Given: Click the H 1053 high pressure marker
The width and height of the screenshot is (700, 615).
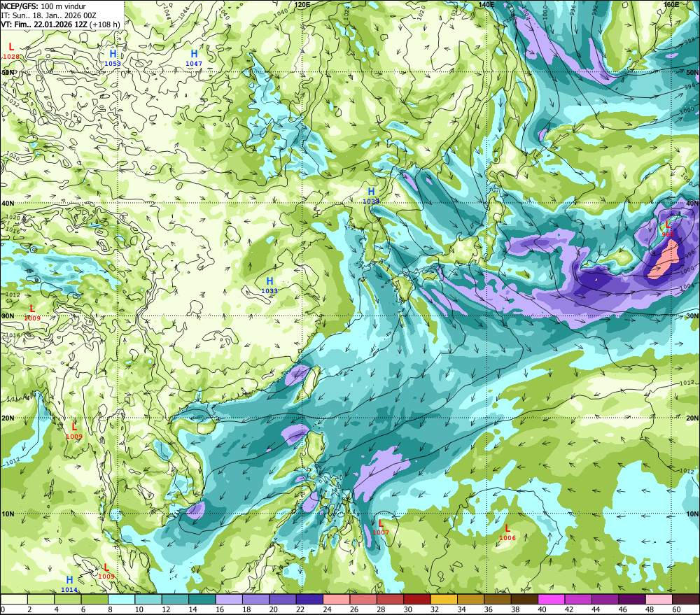Looking at the screenshot, I should (x=113, y=58).
